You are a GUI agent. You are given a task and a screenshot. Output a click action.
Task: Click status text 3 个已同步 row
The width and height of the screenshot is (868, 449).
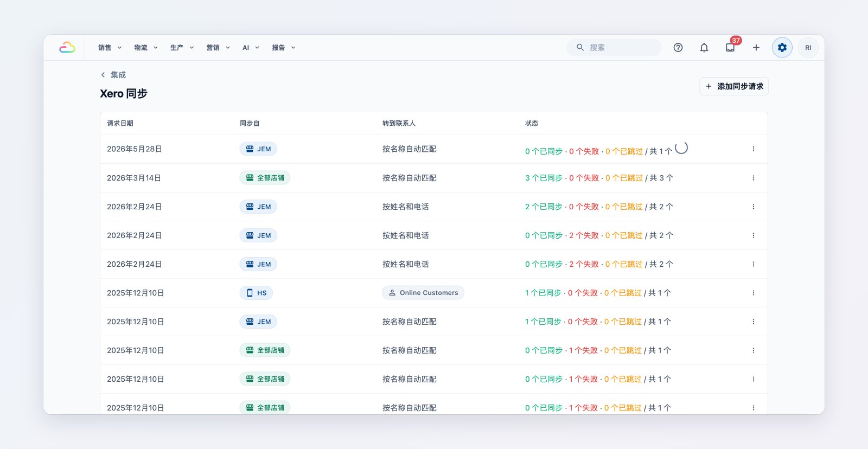(x=544, y=178)
